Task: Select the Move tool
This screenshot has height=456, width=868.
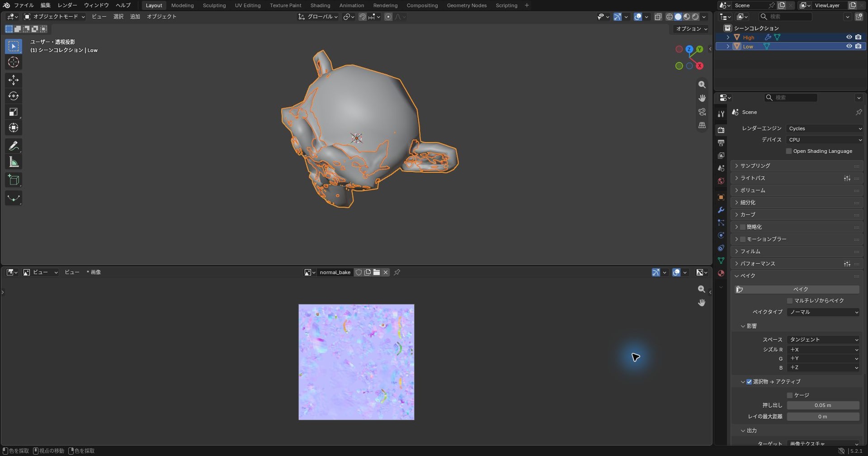Action: pos(14,80)
